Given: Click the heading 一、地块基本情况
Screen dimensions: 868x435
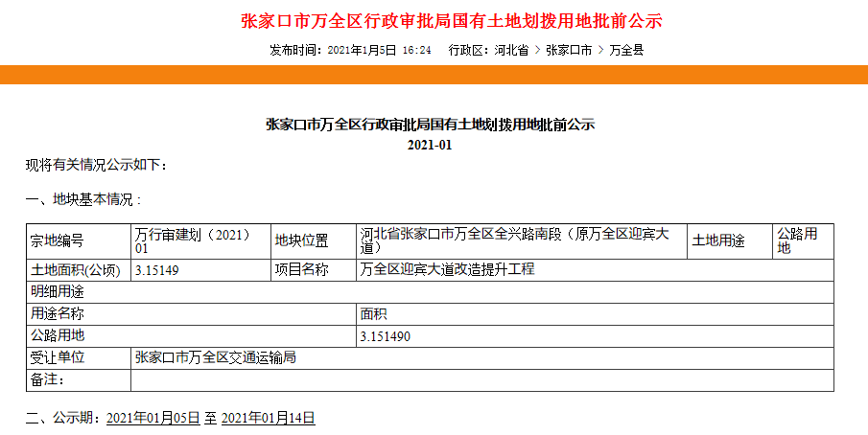Looking at the screenshot, I should click(83, 199).
